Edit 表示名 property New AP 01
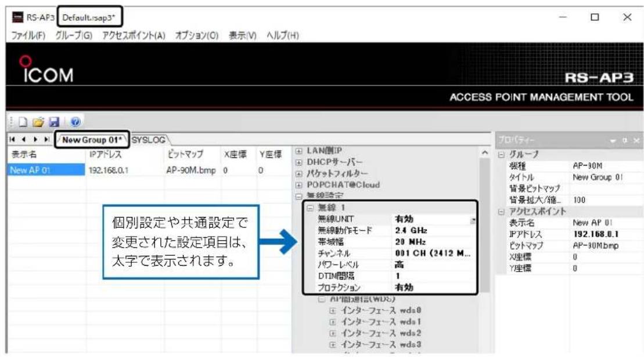The image size is (644, 357). [593, 223]
